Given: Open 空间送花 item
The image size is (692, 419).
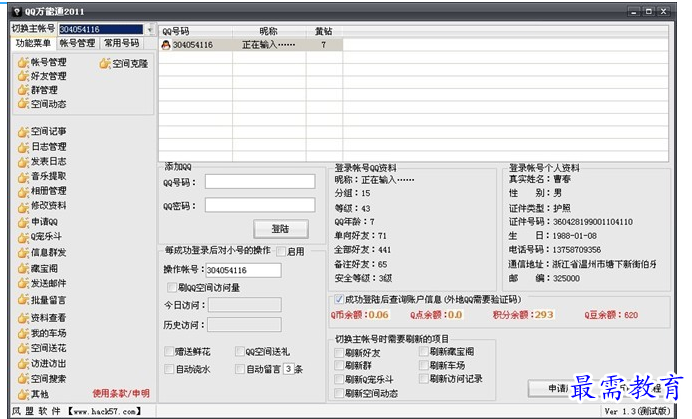Looking at the screenshot, I should click(x=42, y=348).
